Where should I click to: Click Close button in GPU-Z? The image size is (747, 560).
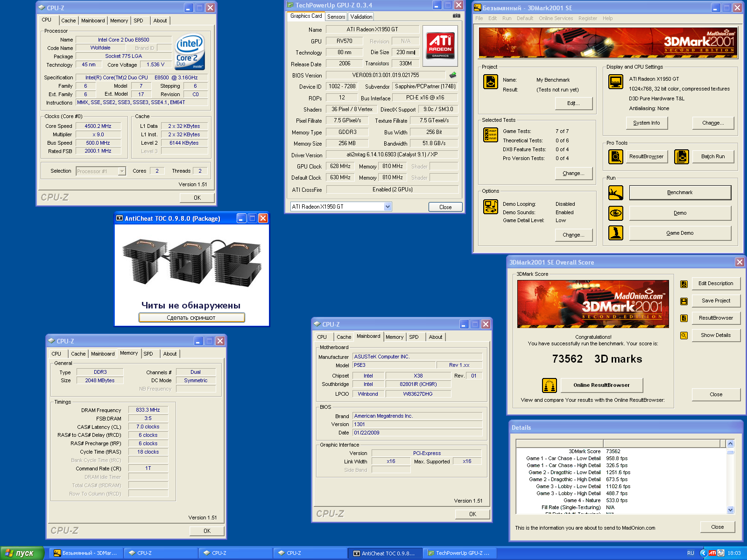(445, 207)
